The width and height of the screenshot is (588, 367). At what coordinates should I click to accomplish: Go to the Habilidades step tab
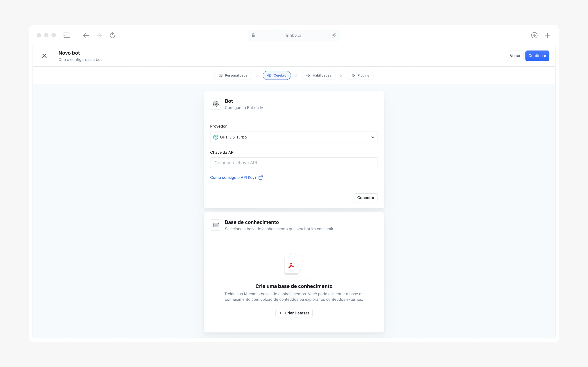pos(319,75)
